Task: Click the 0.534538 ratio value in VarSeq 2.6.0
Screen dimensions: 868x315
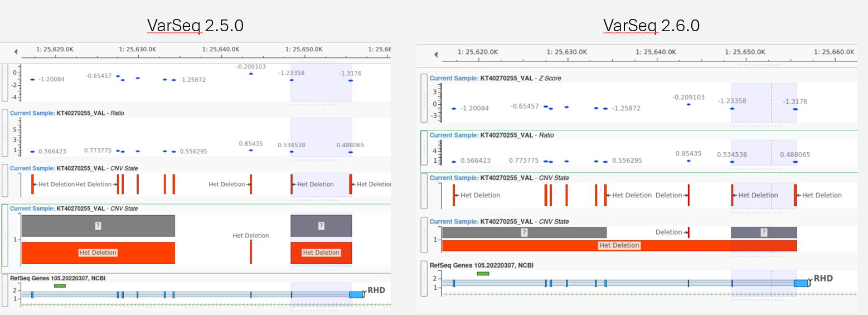Action: click(x=732, y=154)
